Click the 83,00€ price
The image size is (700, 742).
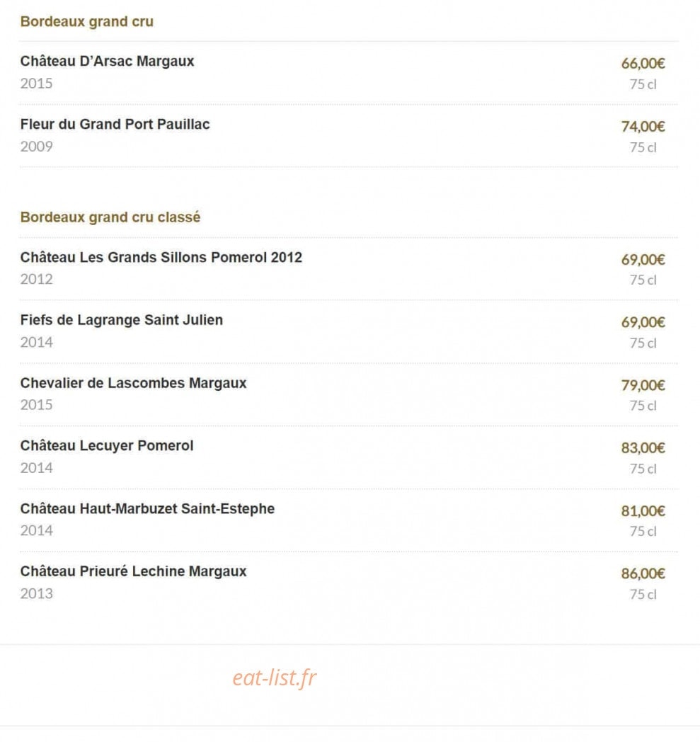tap(643, 447)
